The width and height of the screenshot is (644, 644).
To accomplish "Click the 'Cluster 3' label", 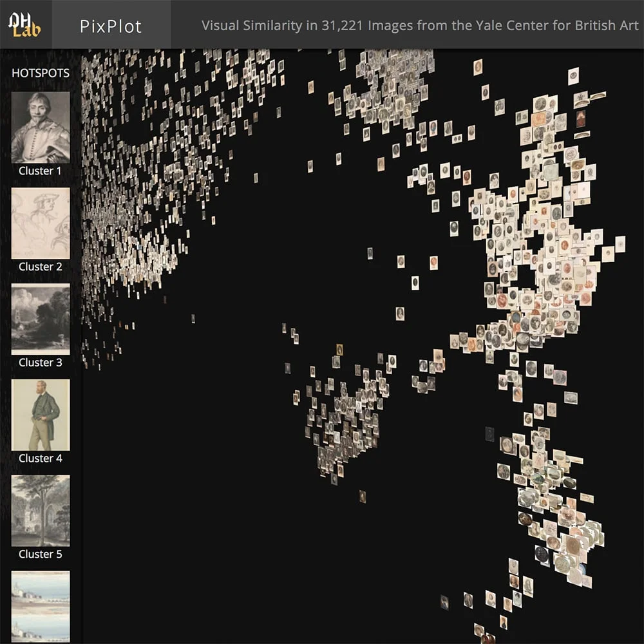I will [x=40, y=362].
